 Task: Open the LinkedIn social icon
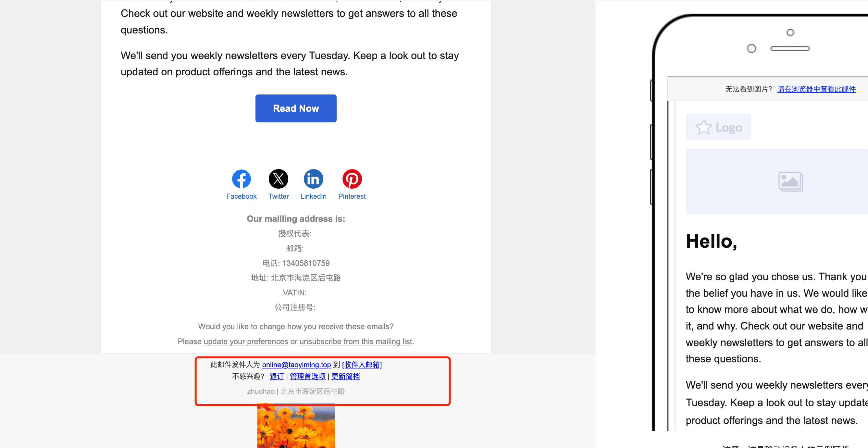click(x=313, y=179)
